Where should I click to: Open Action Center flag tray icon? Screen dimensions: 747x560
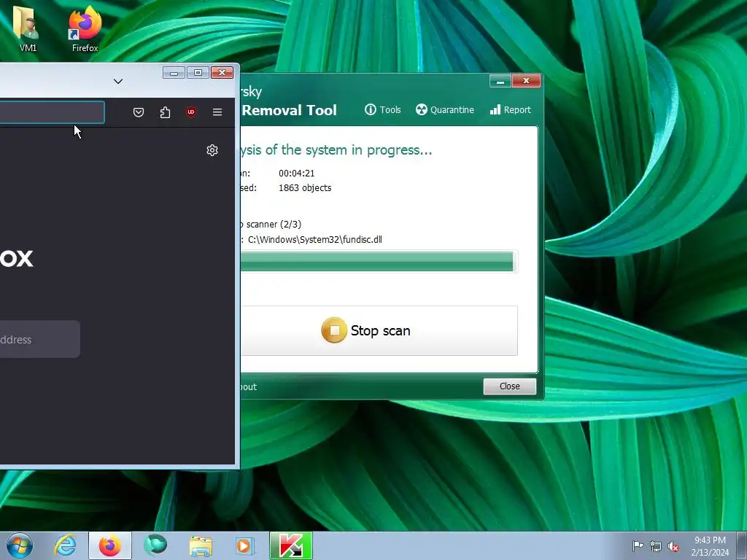(638, 546)
